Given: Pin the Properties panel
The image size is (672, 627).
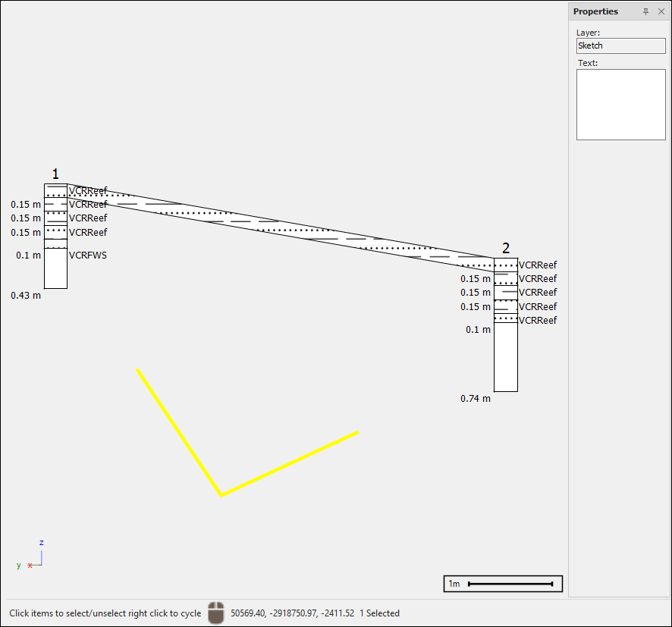Looking at the screenshot, I should (x=646, y=11).
